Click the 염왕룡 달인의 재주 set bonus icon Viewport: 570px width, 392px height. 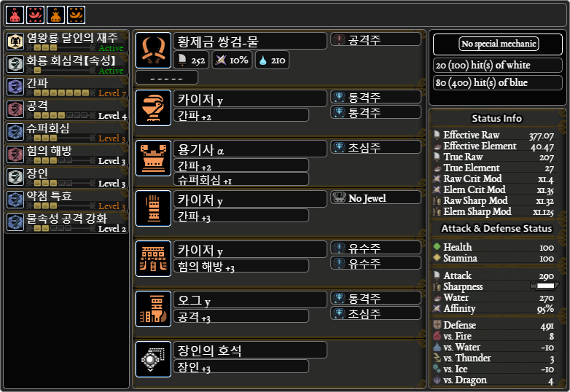tap(15, 42)
